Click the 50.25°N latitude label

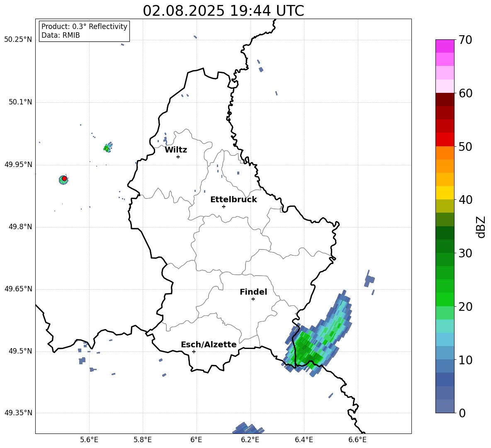18,40
